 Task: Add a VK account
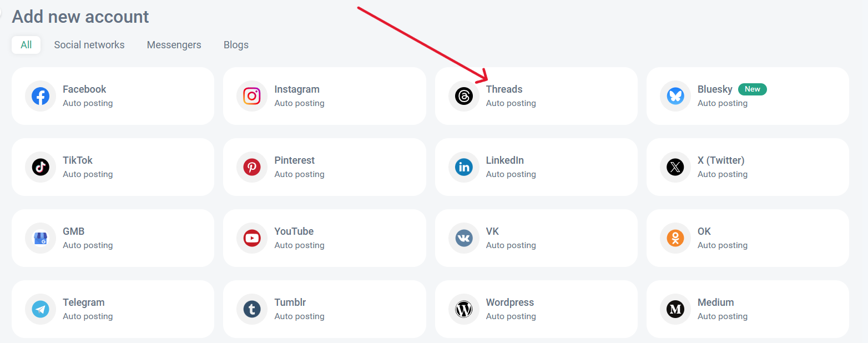pyautogui.click(x=536, y=238)
